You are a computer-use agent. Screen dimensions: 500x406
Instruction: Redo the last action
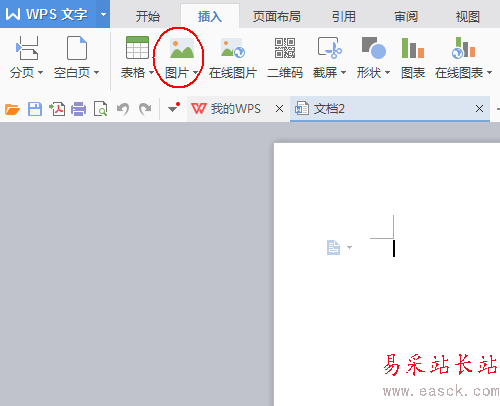[x=145, y=109]
